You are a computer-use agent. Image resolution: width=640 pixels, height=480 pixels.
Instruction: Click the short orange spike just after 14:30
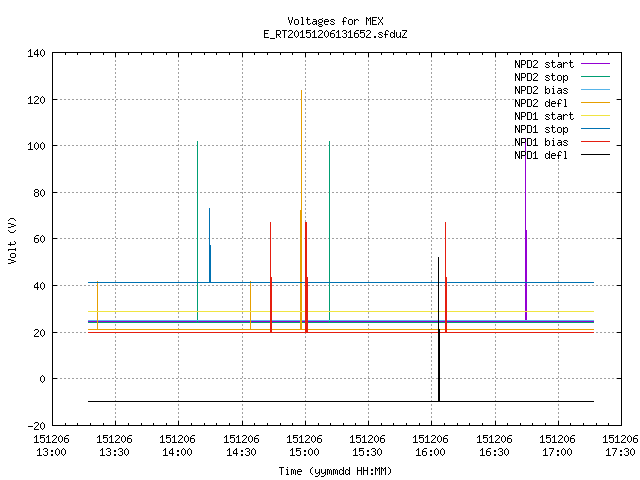pos(251,305)
